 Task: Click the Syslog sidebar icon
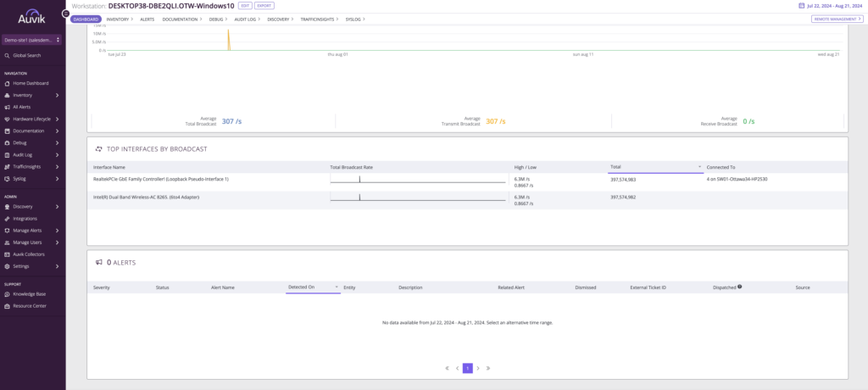coord(7,179)
